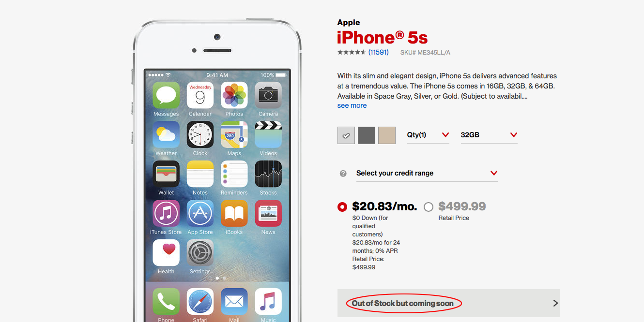Click the App Store icon on phone
The height and width of the screenshot is (322, 644).
coord(200,214)
